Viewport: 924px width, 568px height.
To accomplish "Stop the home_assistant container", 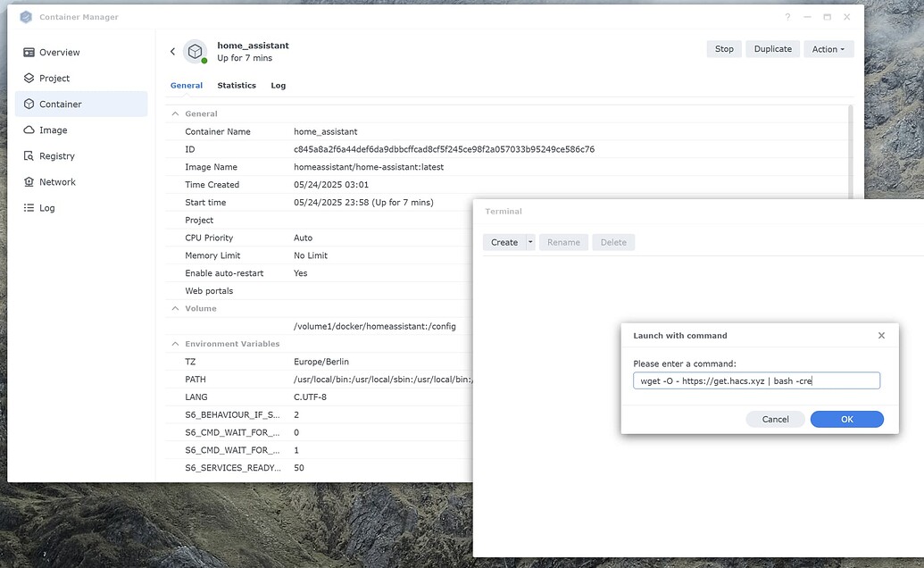I will tap(724, 49).
